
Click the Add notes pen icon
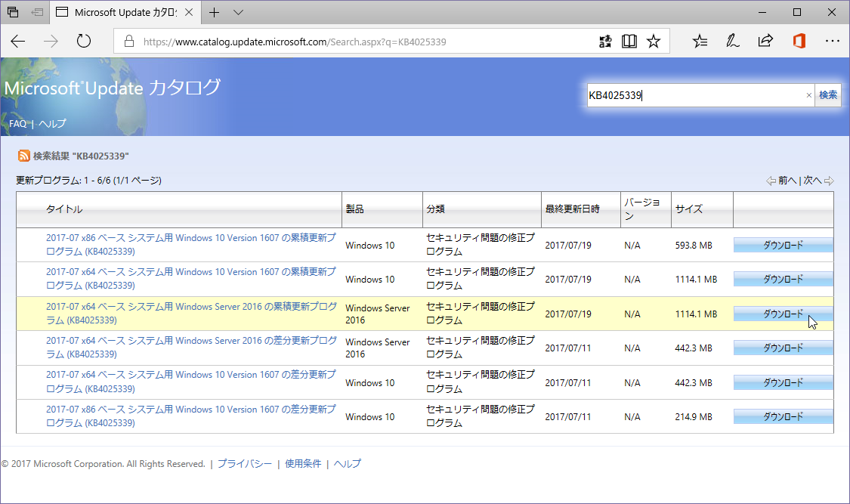tap(732, 42)
